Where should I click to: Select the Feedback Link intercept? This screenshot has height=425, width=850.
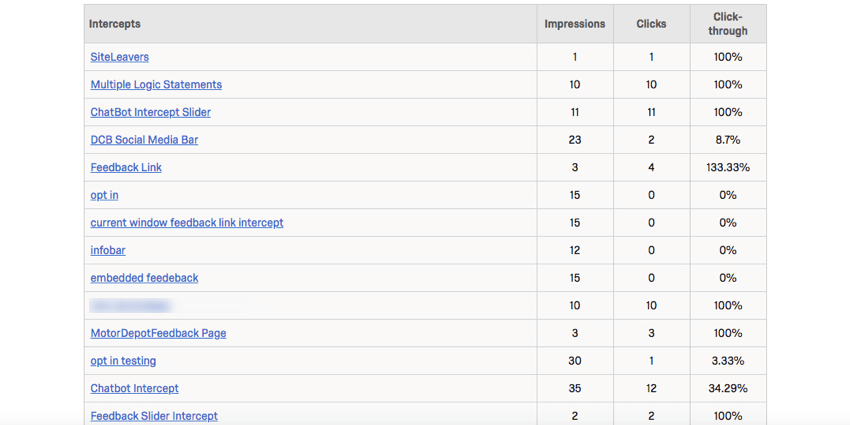point(126,167)
